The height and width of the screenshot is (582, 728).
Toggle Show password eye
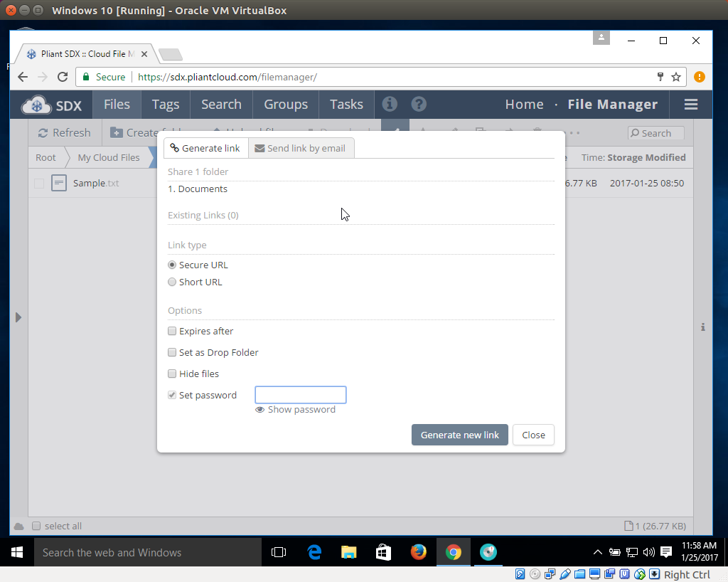click(x=295, y=410)
